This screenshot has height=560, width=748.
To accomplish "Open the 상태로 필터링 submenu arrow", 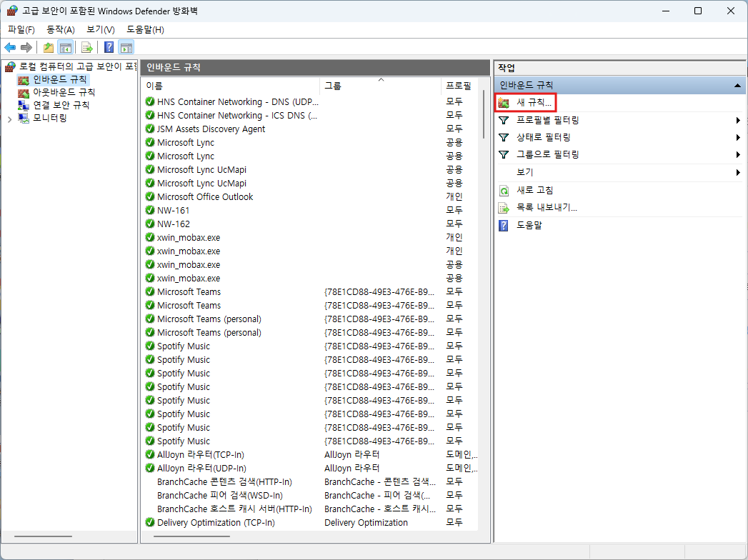I will click(x=738, y=137).
